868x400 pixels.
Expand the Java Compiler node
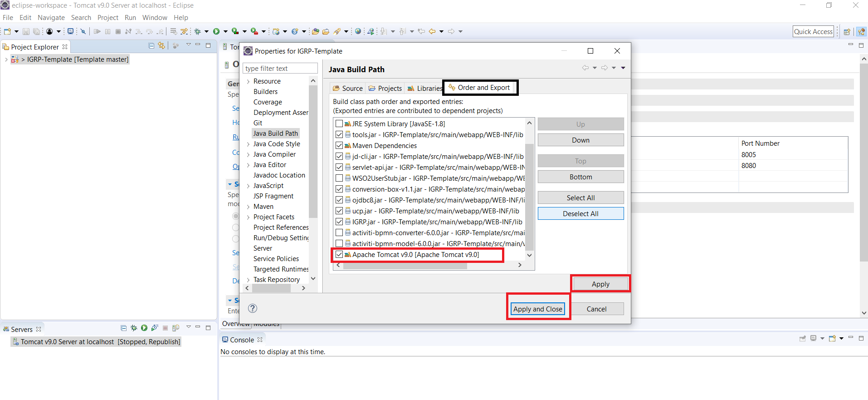[248, 155]
